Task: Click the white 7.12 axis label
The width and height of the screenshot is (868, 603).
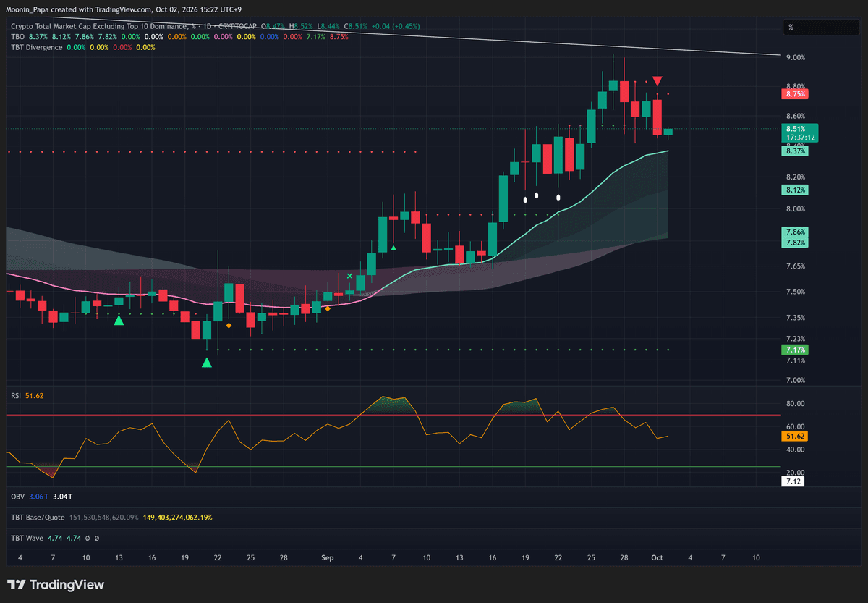Action: point(793,481)
